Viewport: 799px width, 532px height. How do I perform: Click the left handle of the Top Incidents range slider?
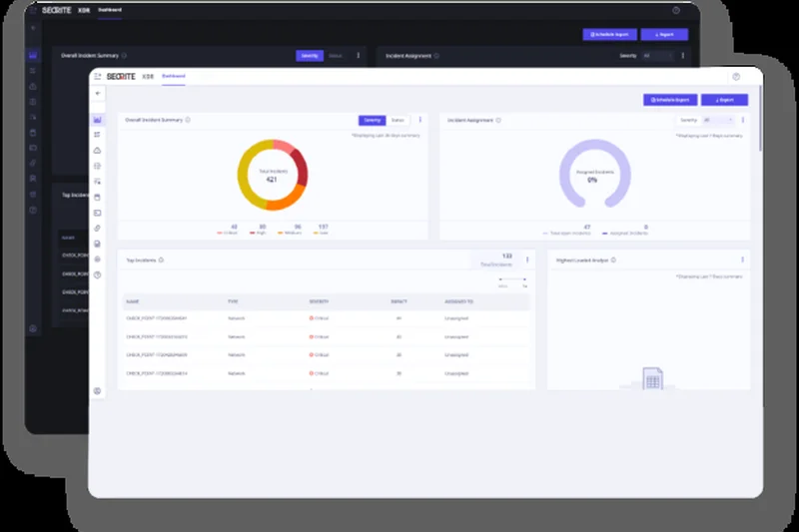(501, 279)
